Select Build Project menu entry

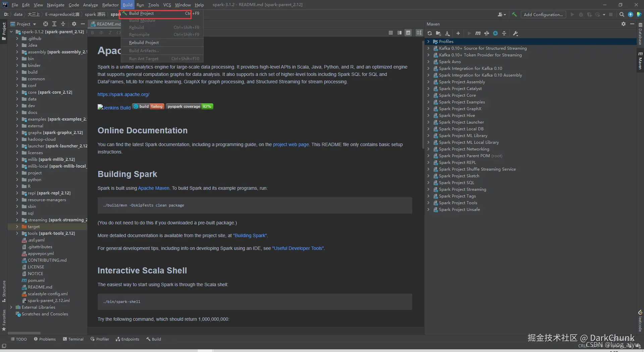pos(162,13)
